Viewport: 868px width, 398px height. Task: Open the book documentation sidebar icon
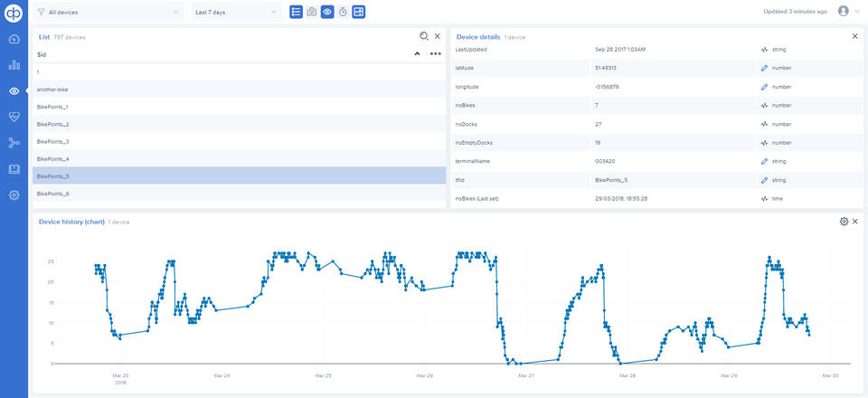[14, 169]
